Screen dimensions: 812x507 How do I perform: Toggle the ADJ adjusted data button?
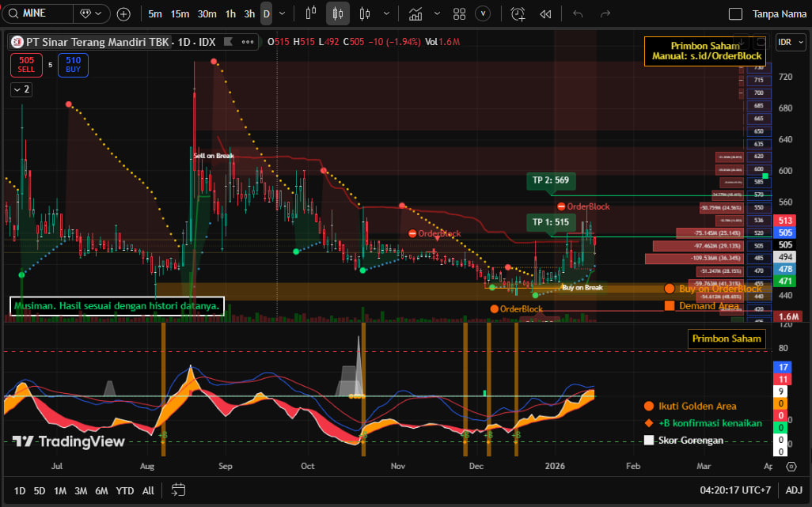[x=793, y=490]
